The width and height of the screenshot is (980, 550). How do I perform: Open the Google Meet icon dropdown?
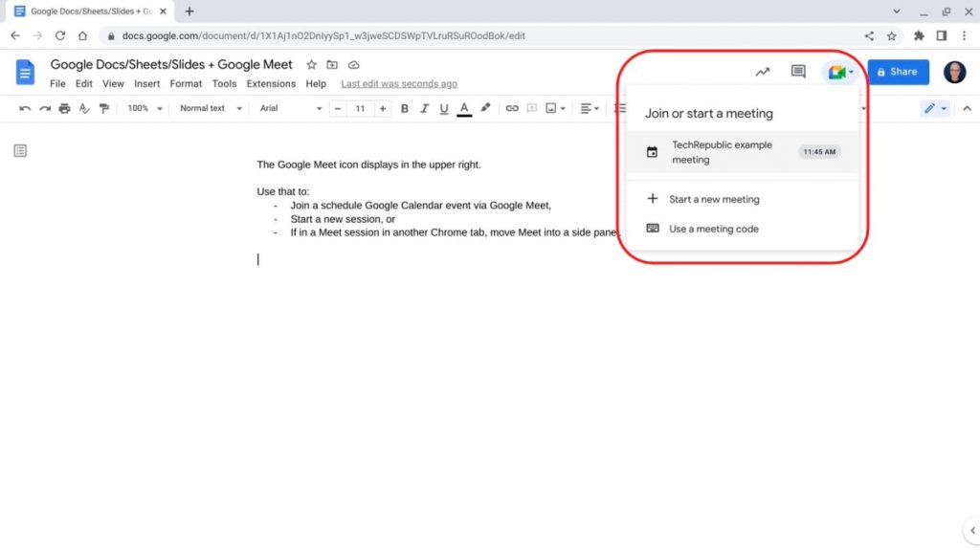pyautogui.click(x=840, y=72)
